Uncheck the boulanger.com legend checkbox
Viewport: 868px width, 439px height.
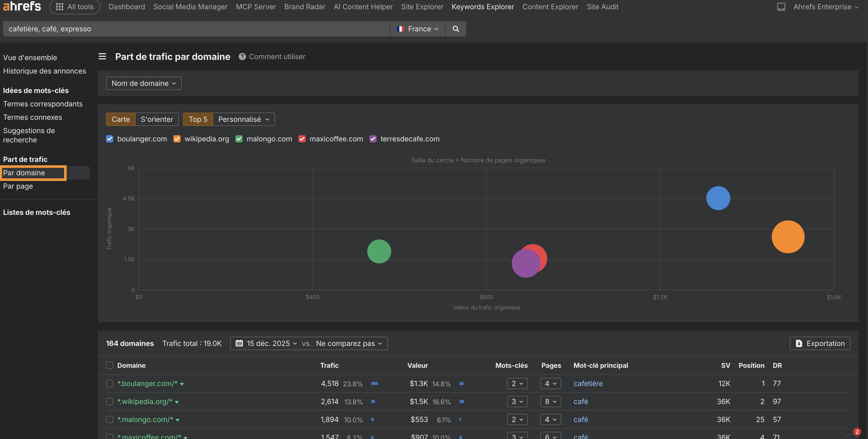[110, 139]
